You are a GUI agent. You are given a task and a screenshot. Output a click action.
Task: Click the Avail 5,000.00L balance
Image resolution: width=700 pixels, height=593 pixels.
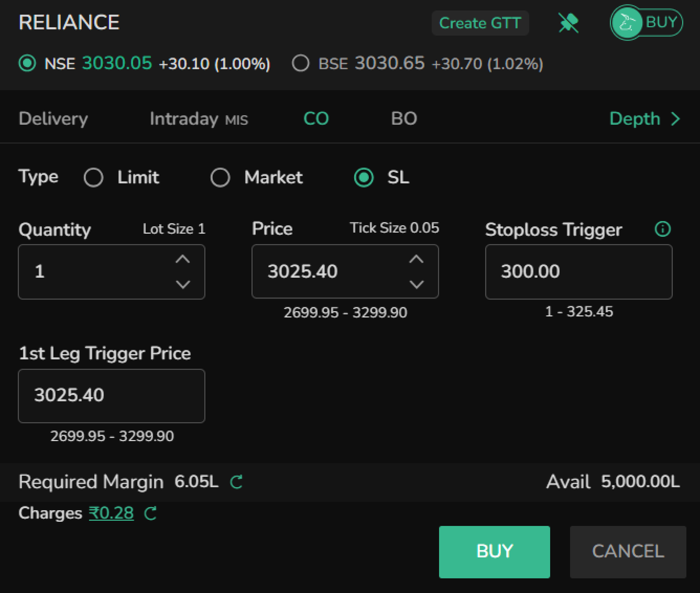point(613,481)
